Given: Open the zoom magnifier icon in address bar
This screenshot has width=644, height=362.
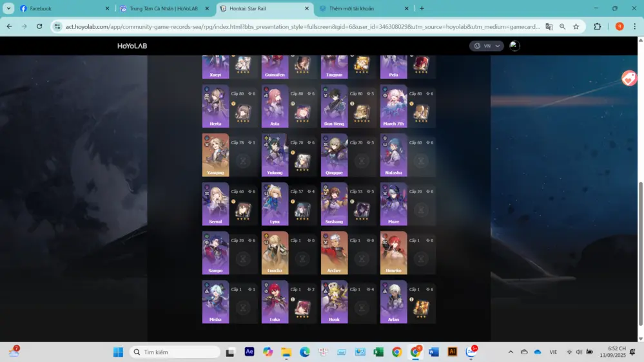Looking at the screenshot, I should (x=563, y=26).
